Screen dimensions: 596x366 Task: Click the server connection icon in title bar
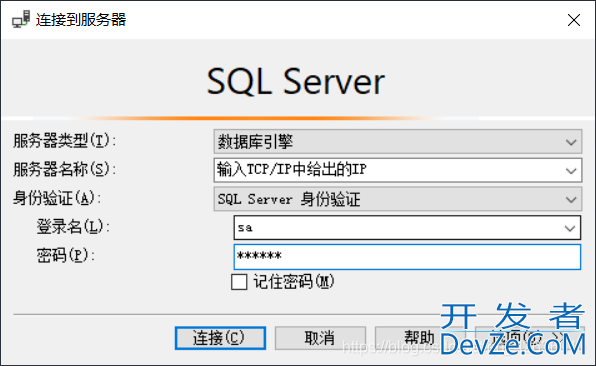click(21, 19)
